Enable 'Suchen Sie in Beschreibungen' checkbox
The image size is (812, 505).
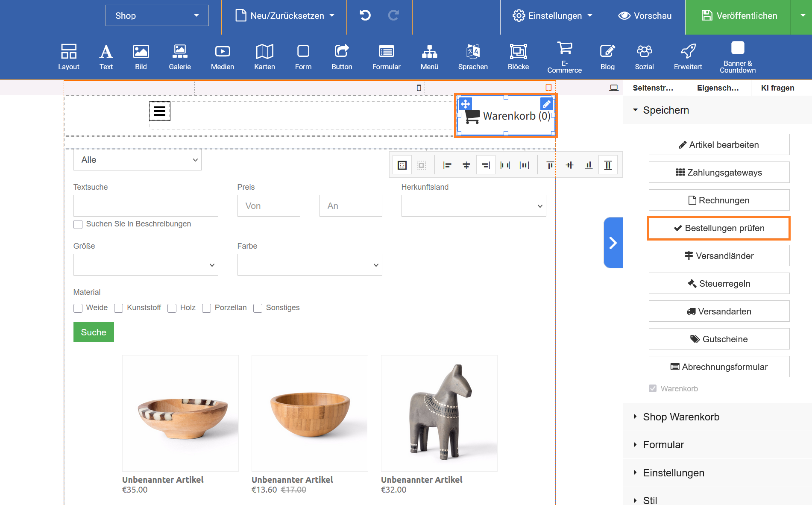pos(78,224)
